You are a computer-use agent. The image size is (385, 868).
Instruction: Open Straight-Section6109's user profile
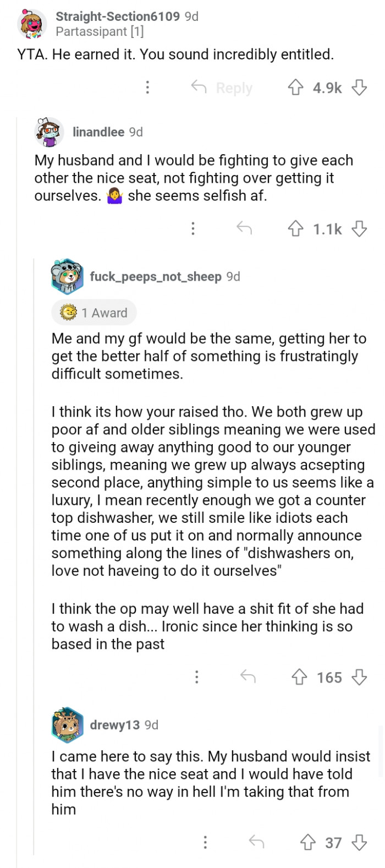point(118,17)
